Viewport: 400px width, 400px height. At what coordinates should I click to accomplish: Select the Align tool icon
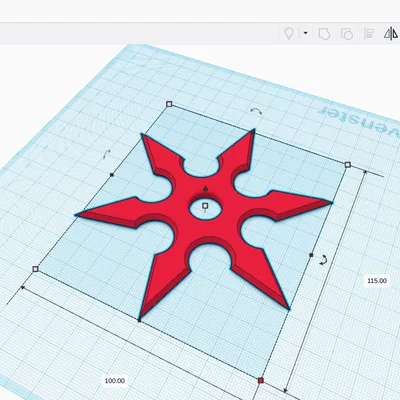[369, 34]
